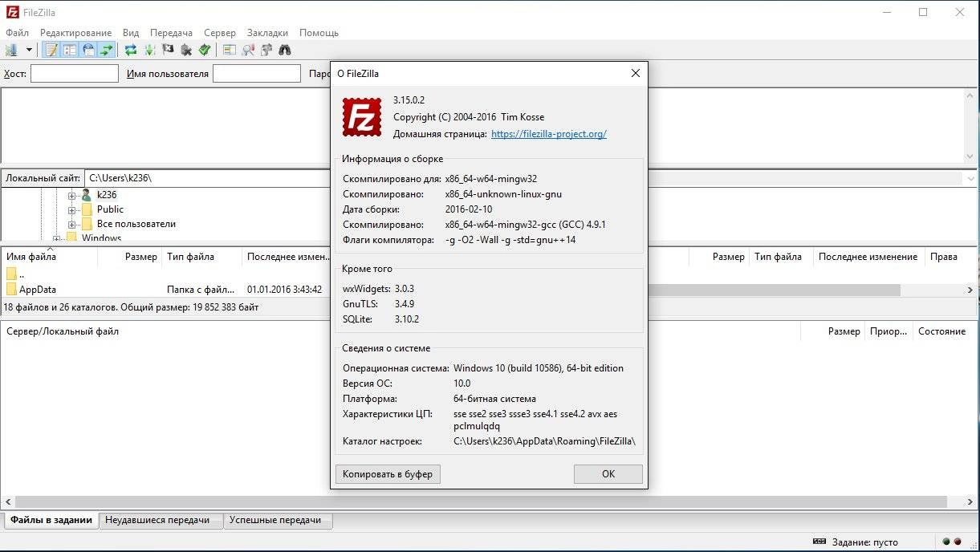980x552 pixels.
Task: Sort local list by Имя файла column
Action: tap(50, 257)
